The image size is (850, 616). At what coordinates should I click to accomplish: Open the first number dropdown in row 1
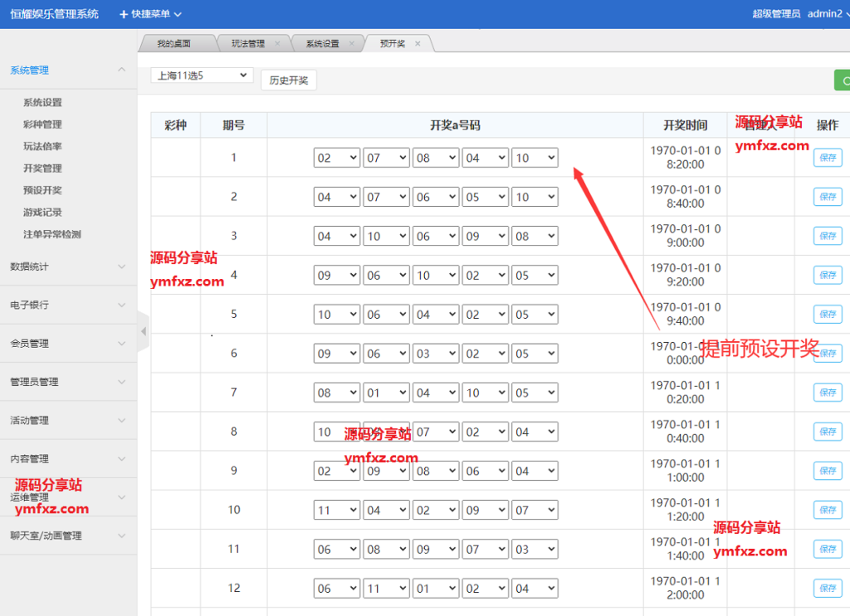pyautogui.click(x=336, y=157)
